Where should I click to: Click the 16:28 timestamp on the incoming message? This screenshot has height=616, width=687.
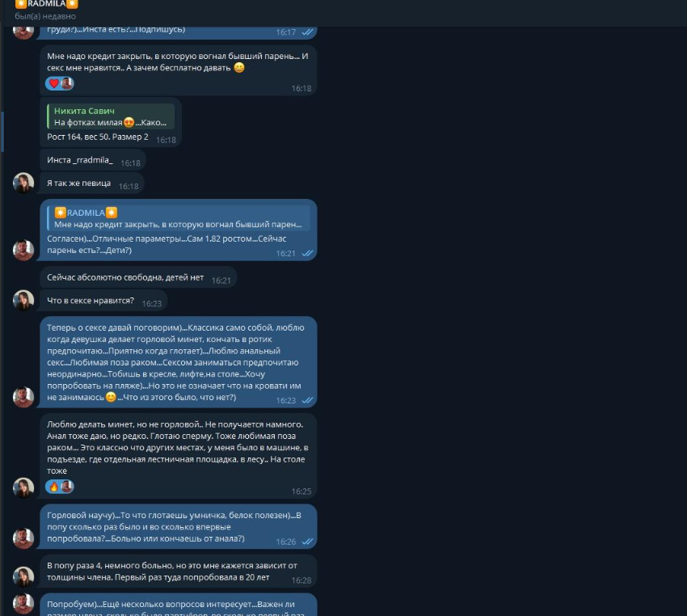[x=301, y=580]
